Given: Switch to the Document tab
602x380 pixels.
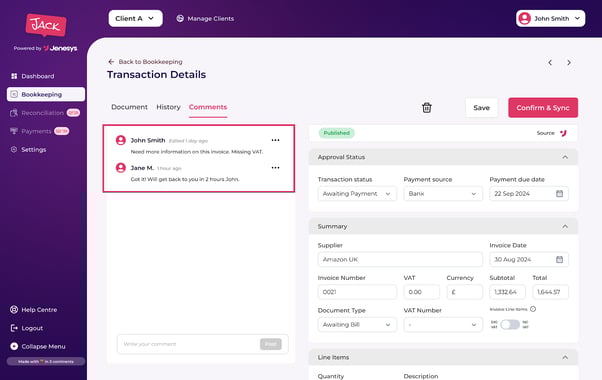Looking at the screenshot, I should click(x=129, y=107).
